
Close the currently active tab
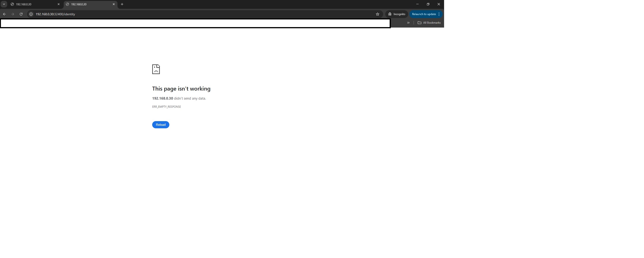[114, 4]
